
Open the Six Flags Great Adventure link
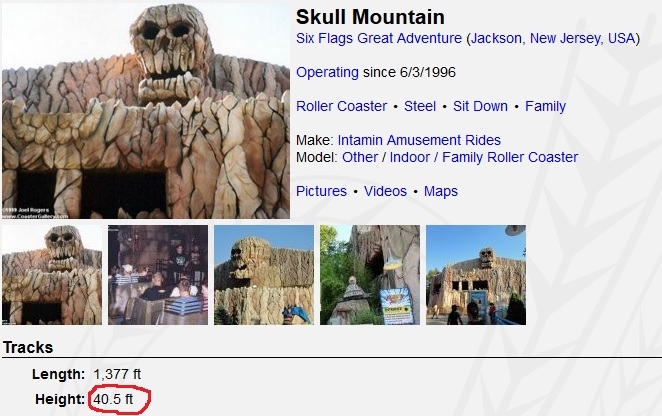click(x=379, y=38)
